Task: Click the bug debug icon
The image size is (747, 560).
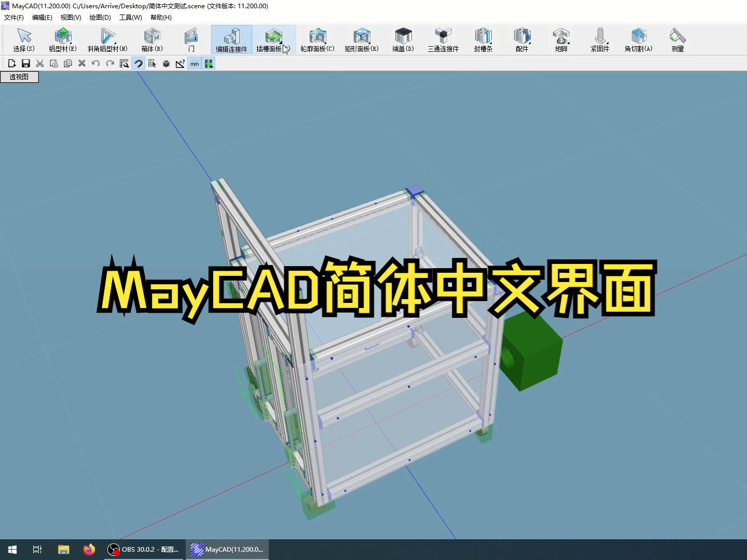Action: 166,63
